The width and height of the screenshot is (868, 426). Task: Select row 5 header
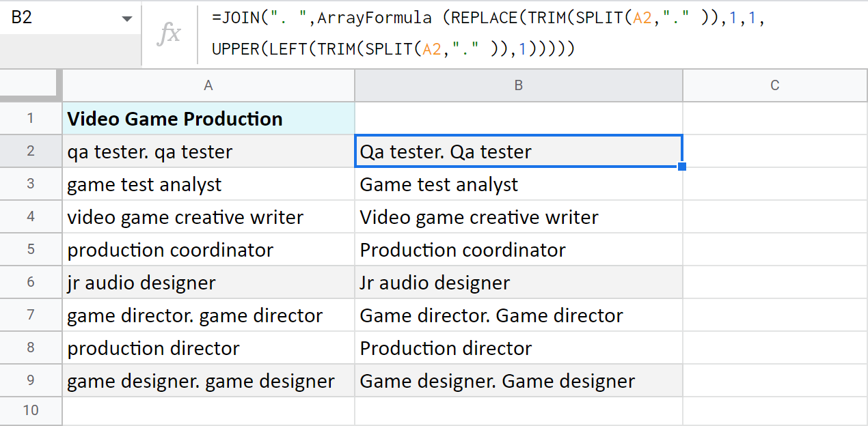tap(31, 250)
